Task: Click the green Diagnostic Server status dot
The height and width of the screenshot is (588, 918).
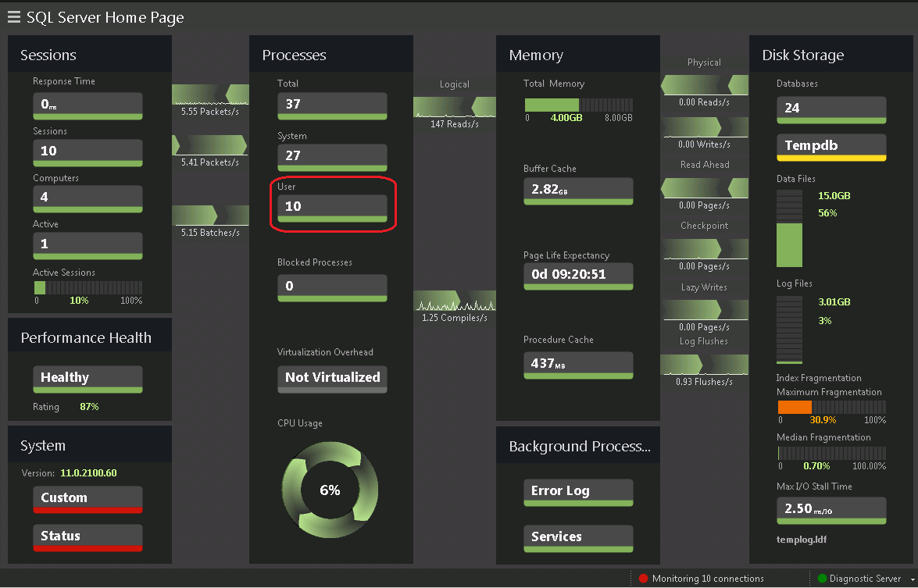Action: [x=821, y=578]
